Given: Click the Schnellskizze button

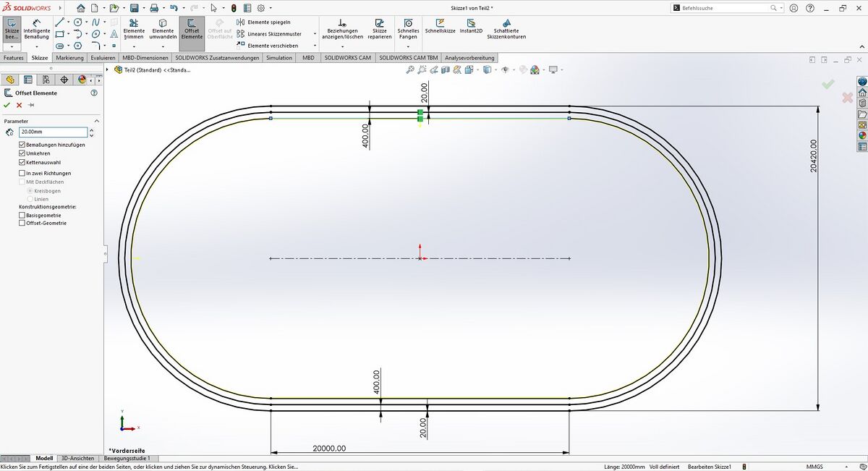Looking at the screenshot, I should (440, 27).
